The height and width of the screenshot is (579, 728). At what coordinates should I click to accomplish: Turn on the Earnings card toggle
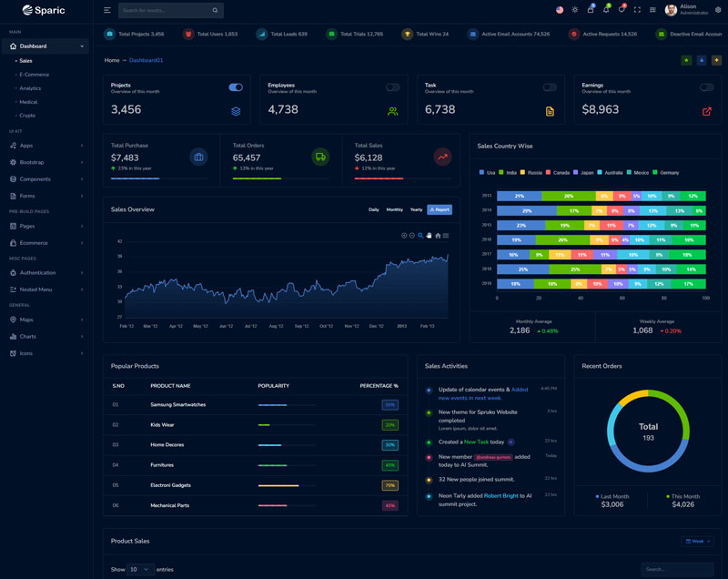(x=706, y=87)
